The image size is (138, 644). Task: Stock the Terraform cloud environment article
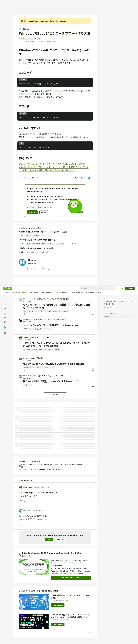[93, 331]
